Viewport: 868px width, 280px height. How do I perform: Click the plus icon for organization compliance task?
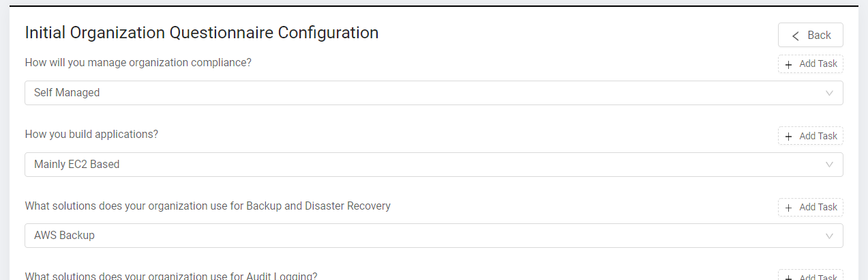click(x=789, y=64)
